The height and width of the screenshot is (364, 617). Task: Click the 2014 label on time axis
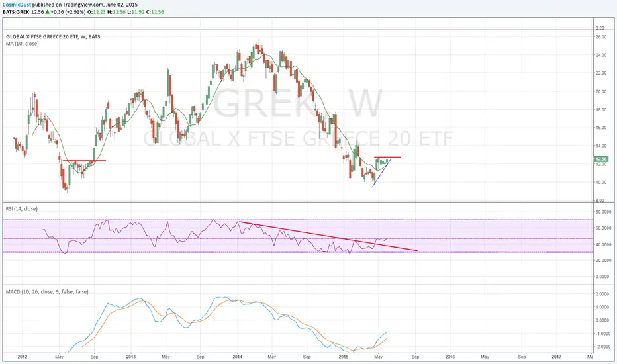tap(237, 357)
